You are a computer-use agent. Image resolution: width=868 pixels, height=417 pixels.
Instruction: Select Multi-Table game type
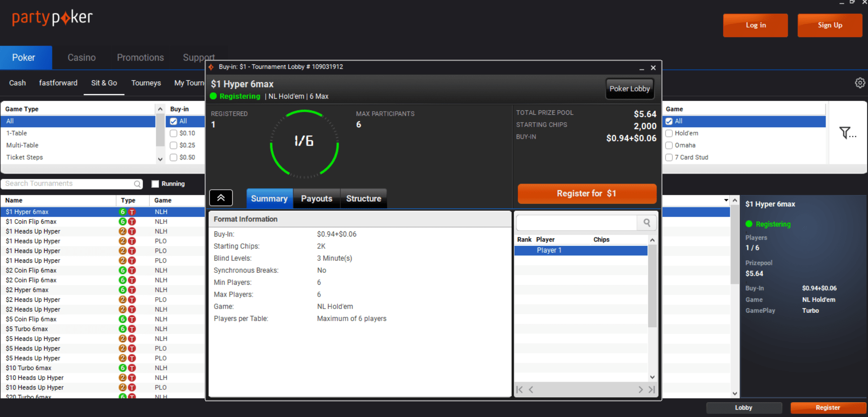point(78,145)
